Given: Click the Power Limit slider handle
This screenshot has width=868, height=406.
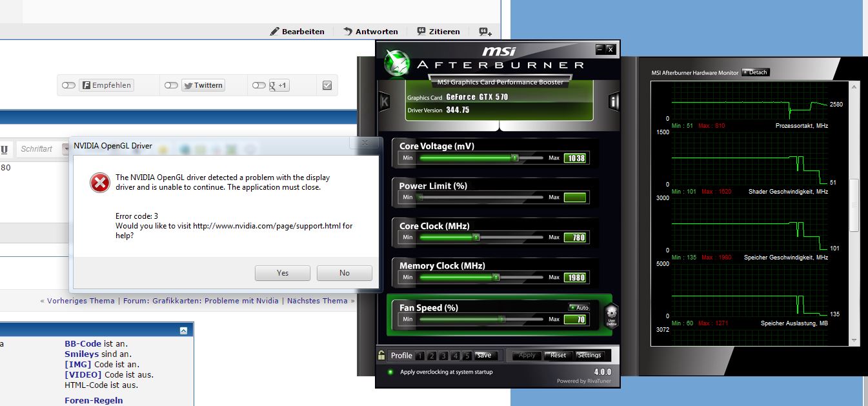Looking at the screenshot, I should point(420,198).
